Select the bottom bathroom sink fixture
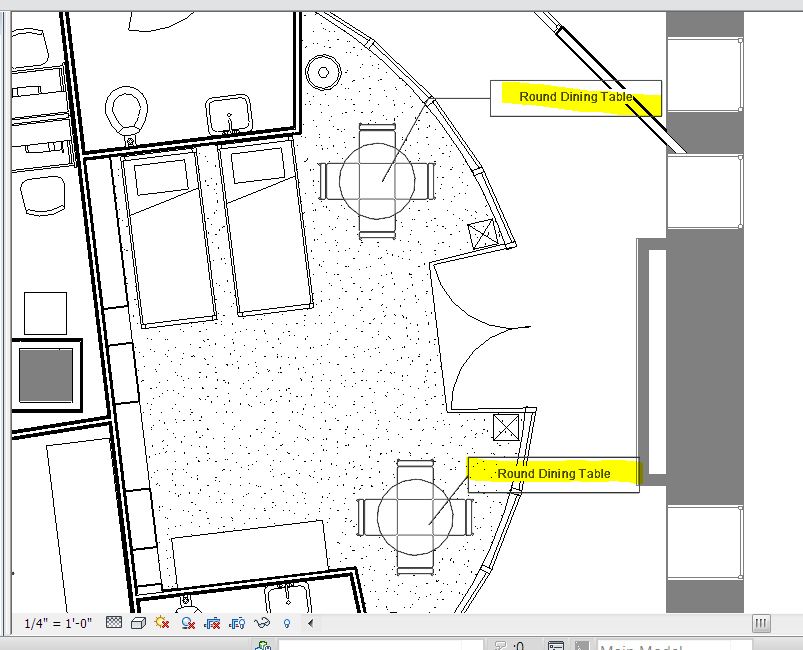The height and width of the screenshot is (650, 803). pyautogui.click(x=288, y=597)
